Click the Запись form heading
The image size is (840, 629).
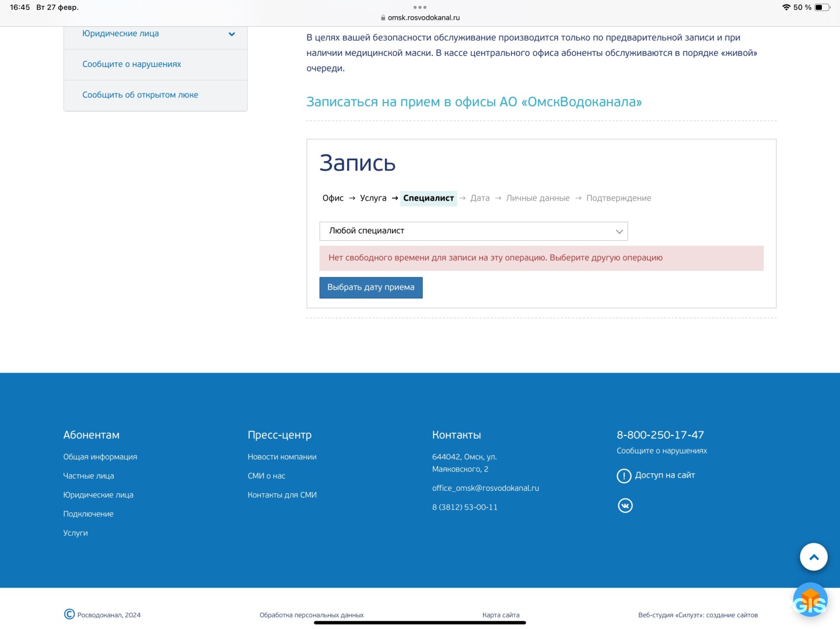[x=358, y=163]
